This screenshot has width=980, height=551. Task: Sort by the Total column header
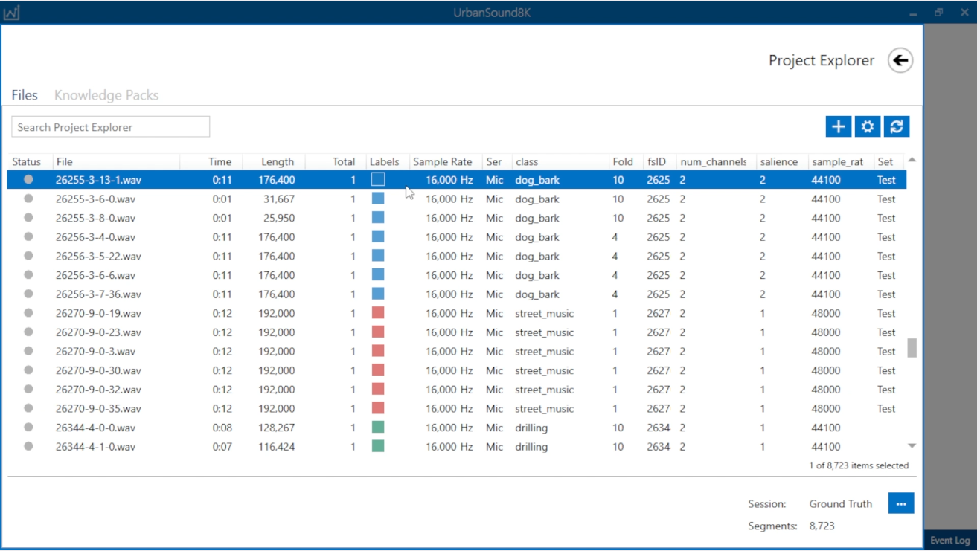[x=344, y=161]
